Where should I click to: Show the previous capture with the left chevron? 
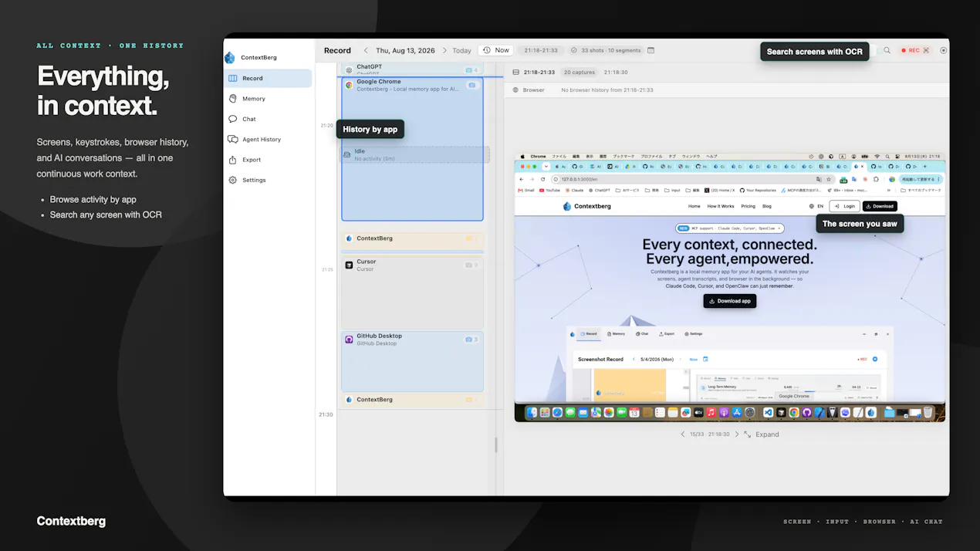[683, 434]
